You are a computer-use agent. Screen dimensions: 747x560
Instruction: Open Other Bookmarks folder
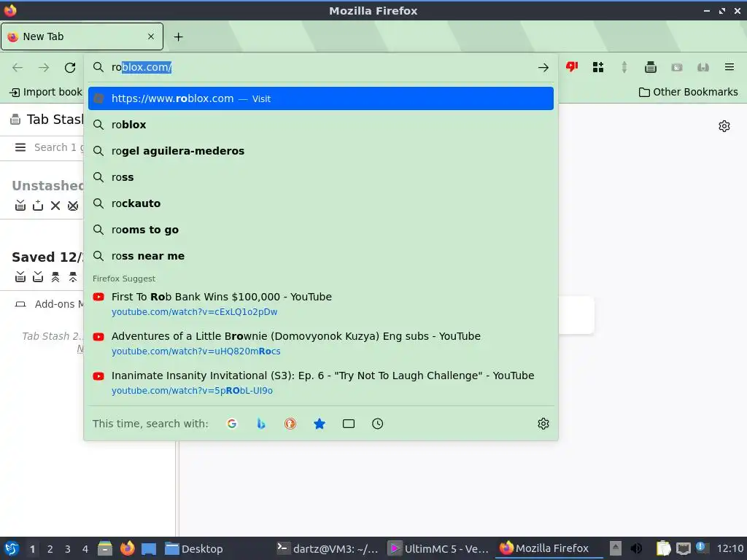click(688, 92)
